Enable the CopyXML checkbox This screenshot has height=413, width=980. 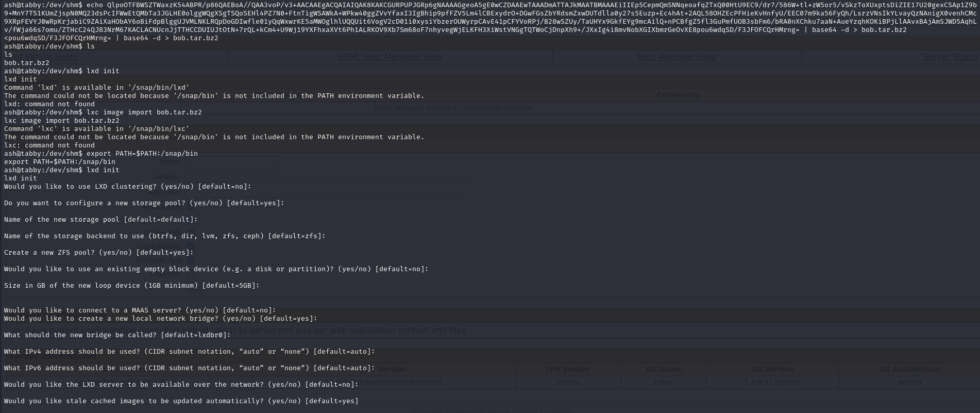191,274
